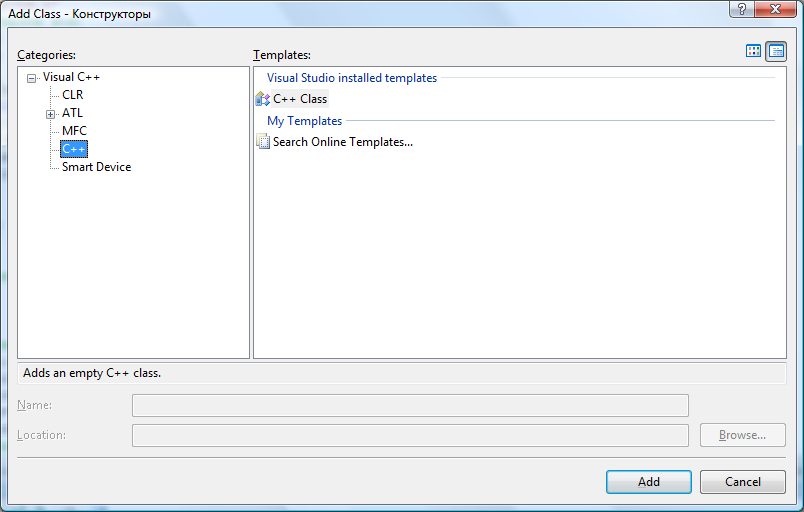Image resolution: width=804 pixels, height=512 pixels.
Task: Click the My Templates group header
Action: tap(305, 121)
